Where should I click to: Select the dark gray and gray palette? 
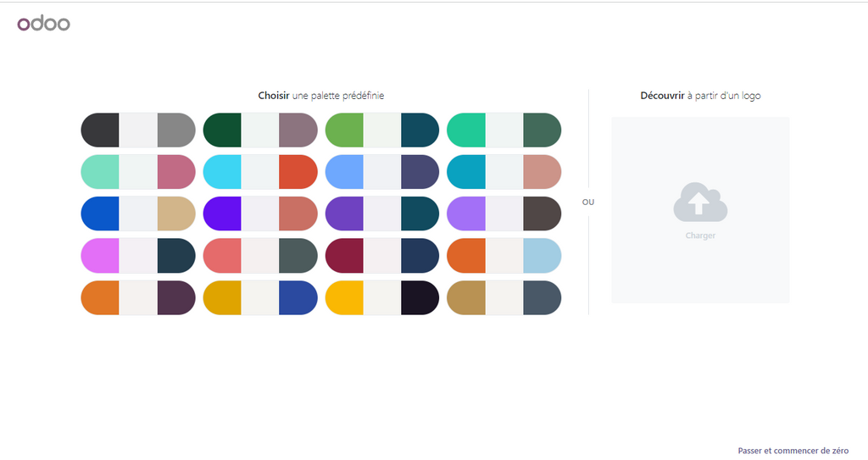pos(138,130)
